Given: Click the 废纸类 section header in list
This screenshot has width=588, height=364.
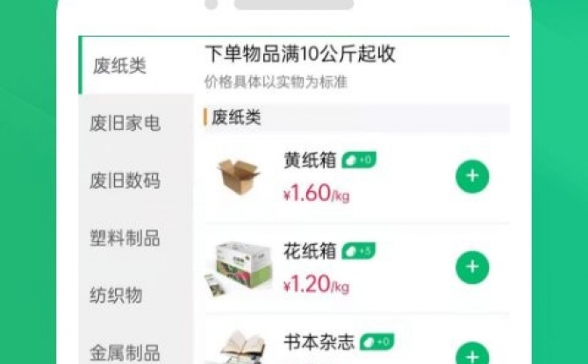Looking at the screenshot, I should pos(236,118).
